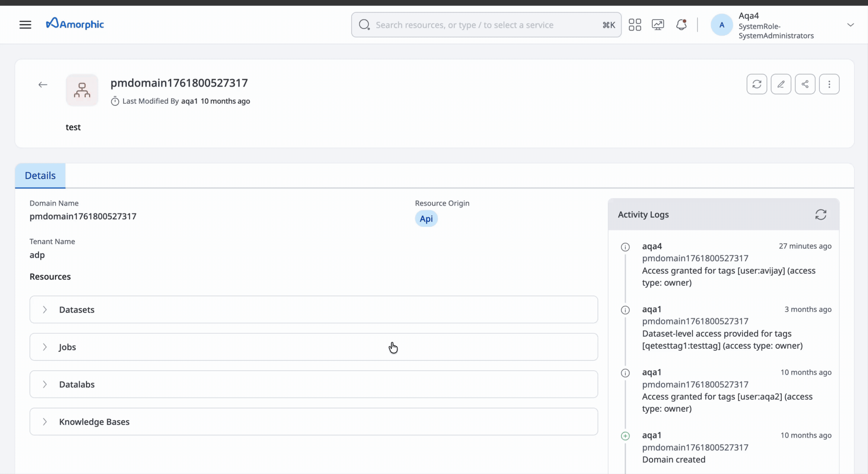Viewport: 868px width, 474px height.
Task: Expand the Knowledge Bases section
Action: pyautogui.click(x=314, y=422)
